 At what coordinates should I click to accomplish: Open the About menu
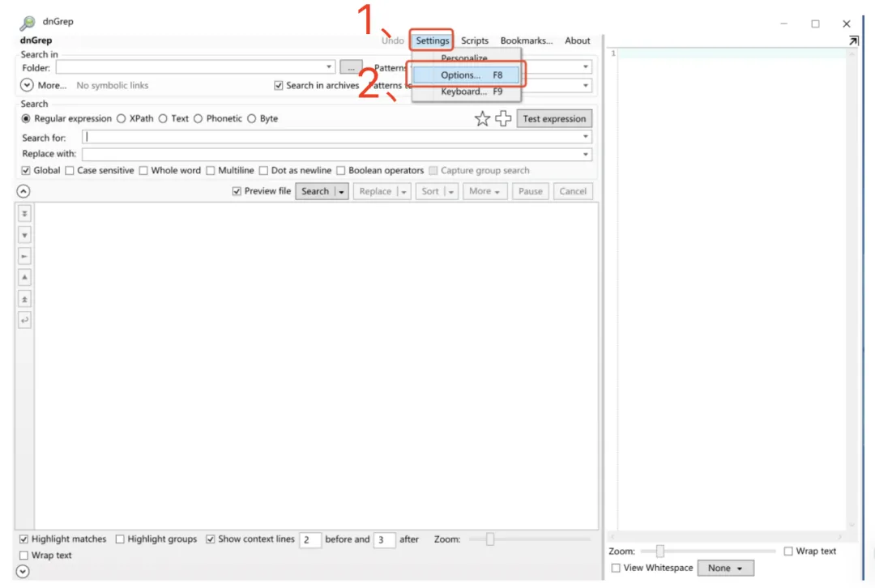click(578, 40)
